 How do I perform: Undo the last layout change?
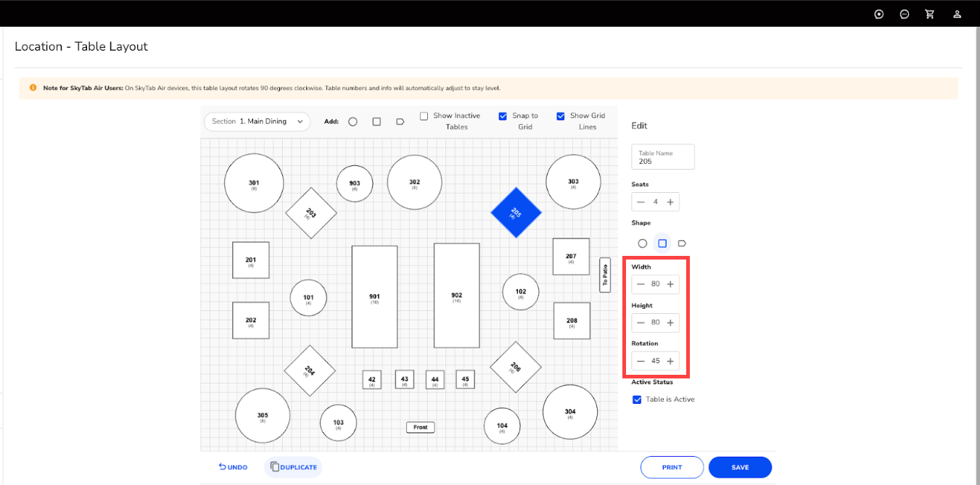click(233, 468)
